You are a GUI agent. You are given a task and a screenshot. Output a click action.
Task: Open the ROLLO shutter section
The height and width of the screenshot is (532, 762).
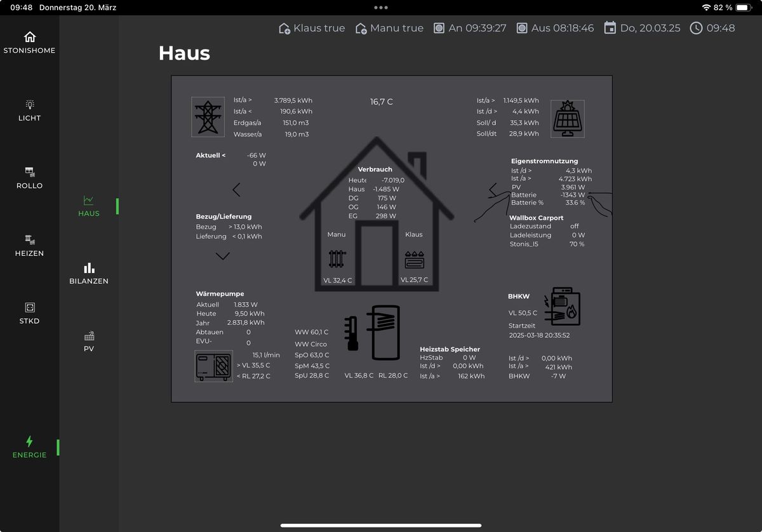[x=29, y=177]
